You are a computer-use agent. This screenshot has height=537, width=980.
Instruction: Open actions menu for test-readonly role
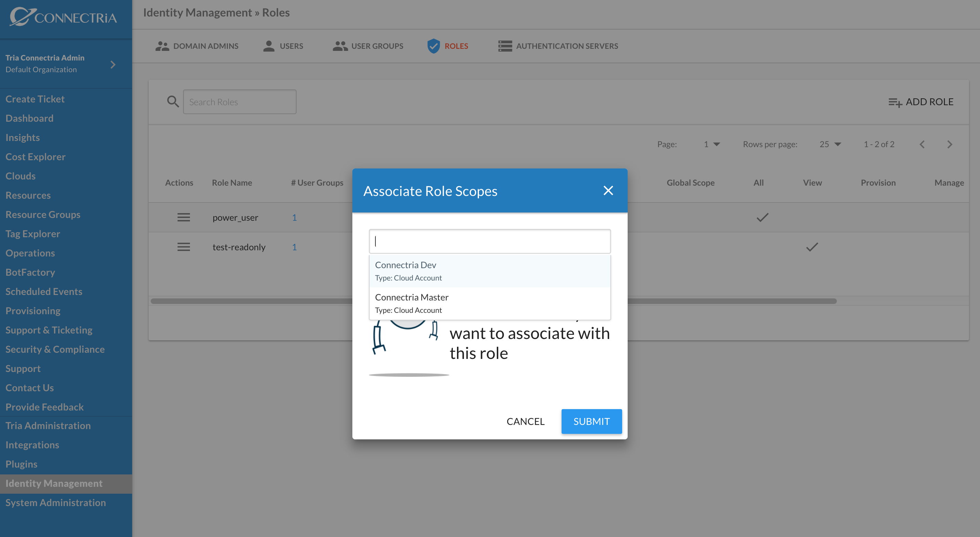click(x=183, y=247)
